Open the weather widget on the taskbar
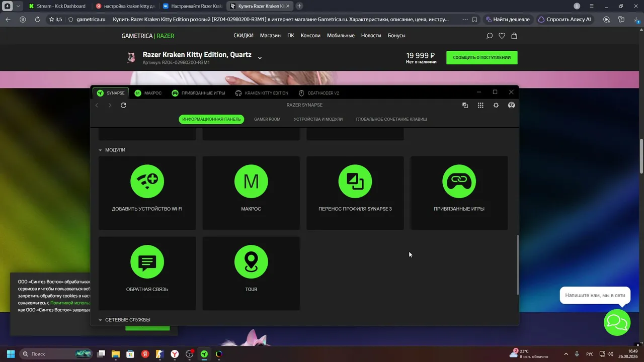644x362 pixels. click(x=529, y=354)
